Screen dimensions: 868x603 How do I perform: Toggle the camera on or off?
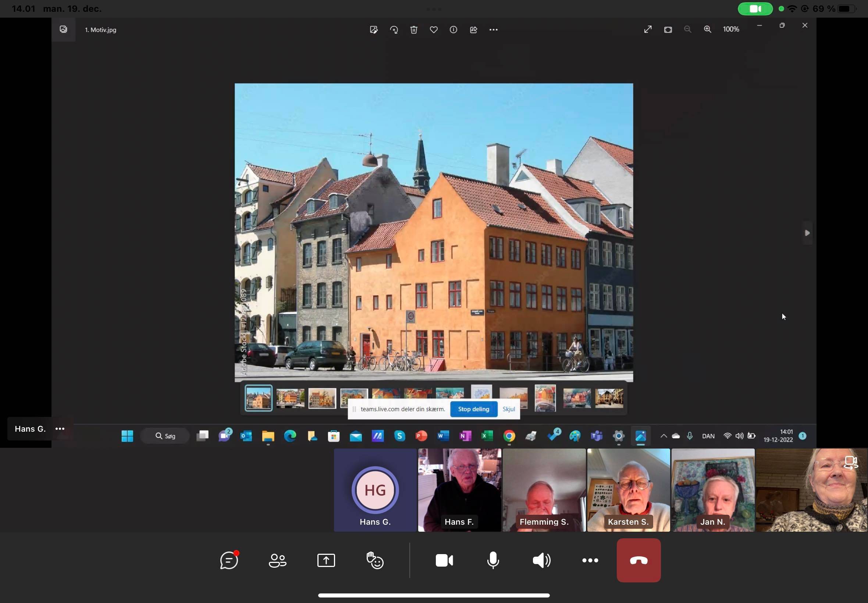(444, 560)
